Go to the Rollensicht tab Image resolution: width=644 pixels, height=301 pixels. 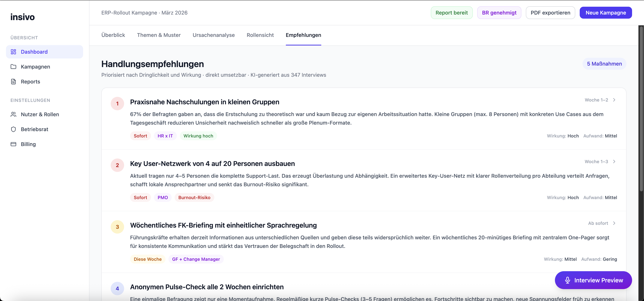(x=260, y=35)
